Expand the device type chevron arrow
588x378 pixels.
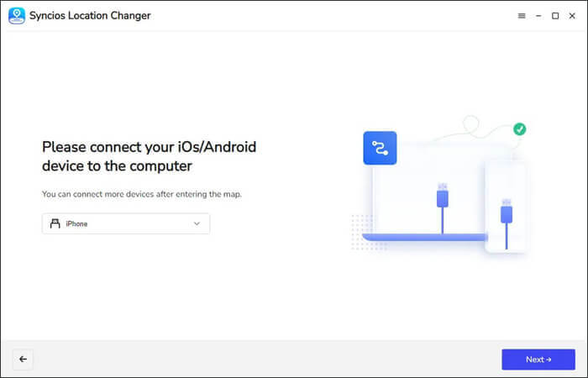click(197, 223)
